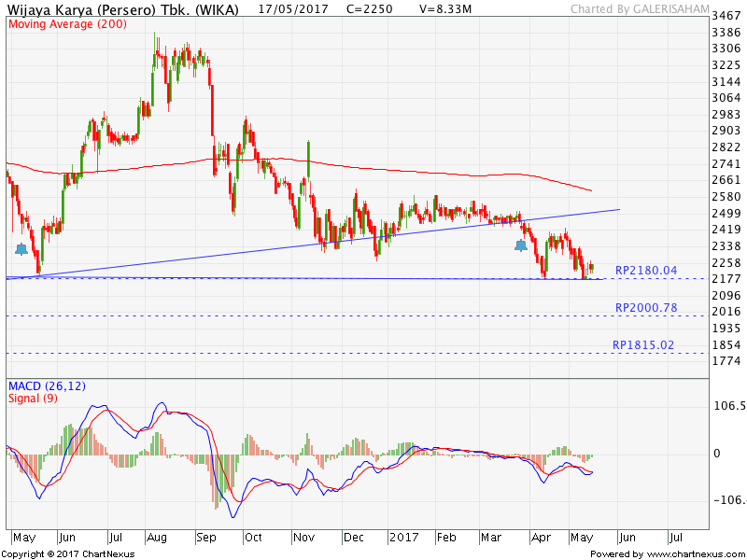This screenshot has width=747, height=560.
Task: Click the bell alert icon near April
Action: pos(520,245)
